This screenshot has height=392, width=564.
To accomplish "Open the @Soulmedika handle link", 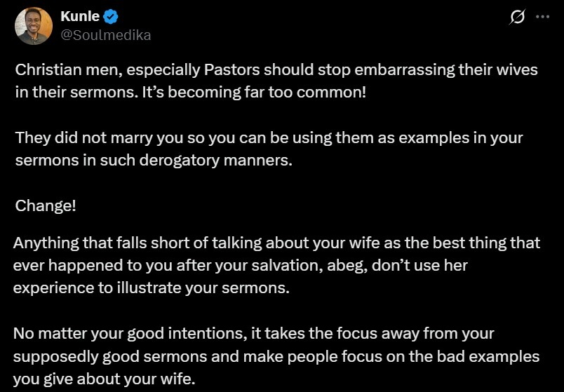I will (x=106, y=34).
